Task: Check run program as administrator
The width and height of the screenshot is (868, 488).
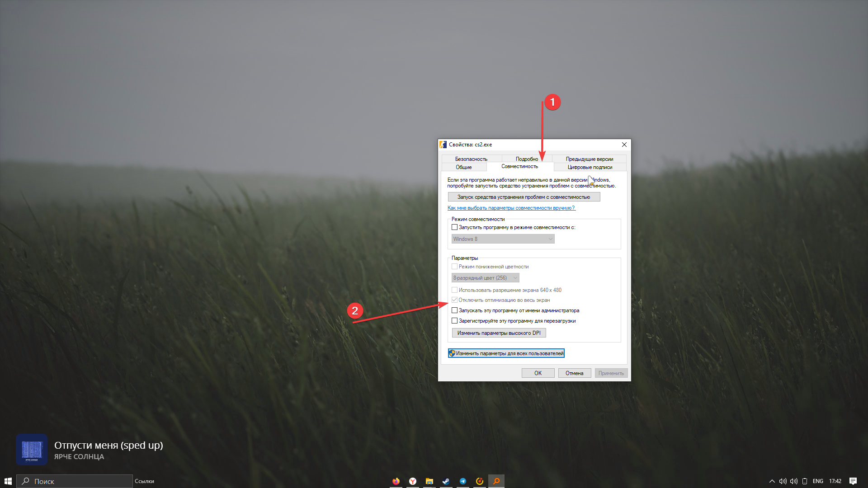Action: (455, 310)
